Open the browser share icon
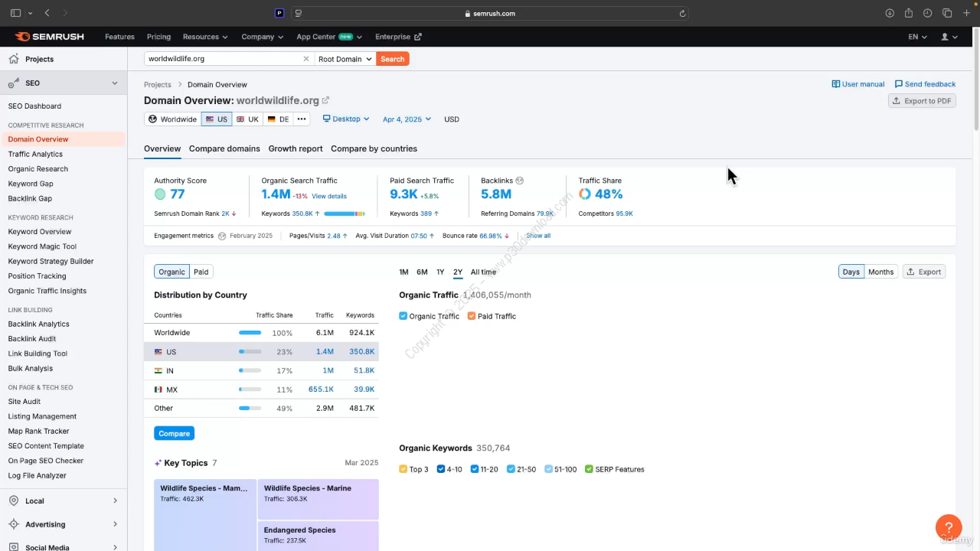Screen dimensions: 980x551 coord(909,13)
